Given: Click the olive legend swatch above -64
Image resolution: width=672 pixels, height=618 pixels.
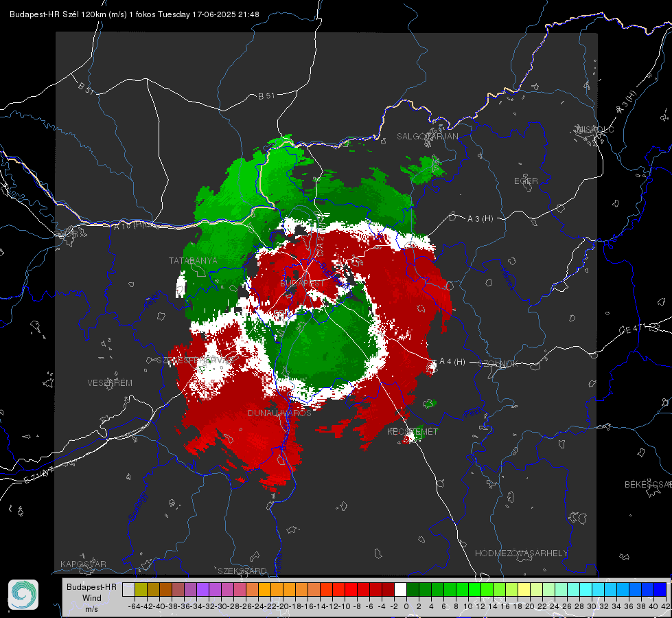Looking at the screenshot, I should 141,589.
